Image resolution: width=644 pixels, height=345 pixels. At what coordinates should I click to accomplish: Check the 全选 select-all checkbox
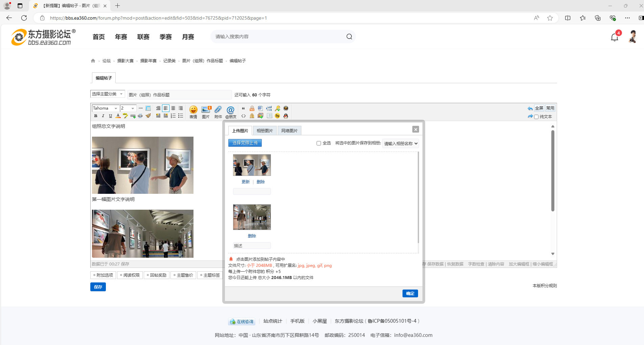[x=319, y=143]
